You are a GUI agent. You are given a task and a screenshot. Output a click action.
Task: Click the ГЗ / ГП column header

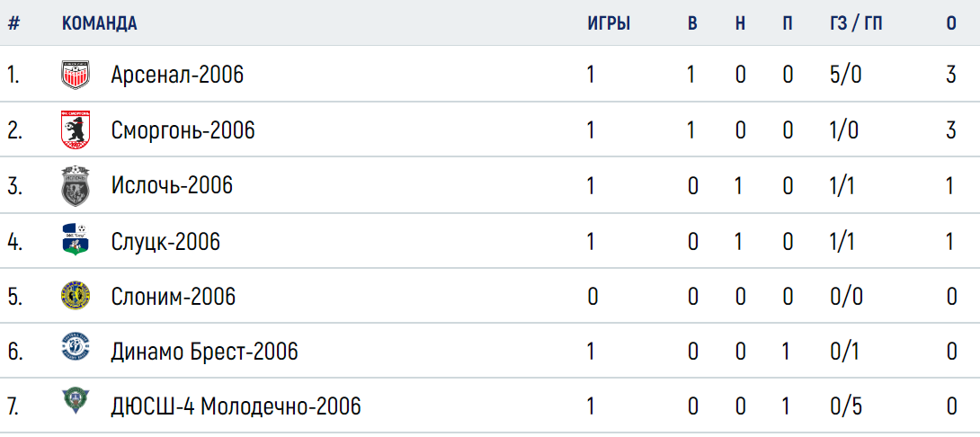point(856,23)
